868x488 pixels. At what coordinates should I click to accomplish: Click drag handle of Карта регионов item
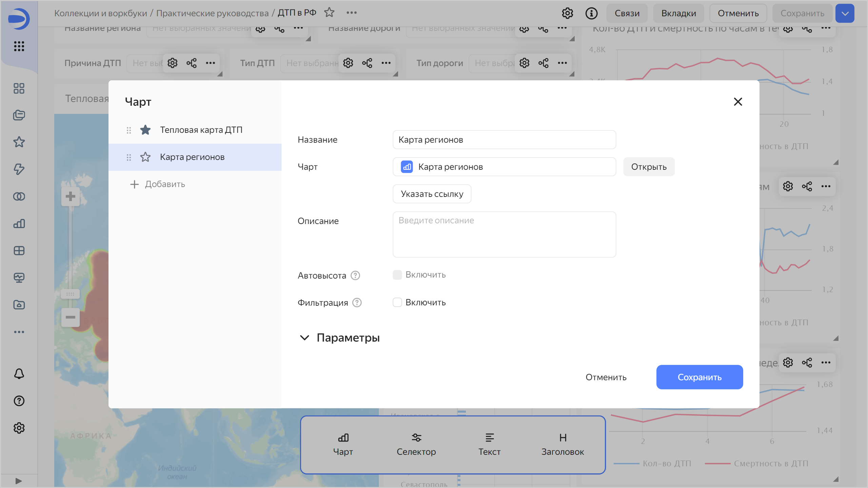click(x=129, y=157)
